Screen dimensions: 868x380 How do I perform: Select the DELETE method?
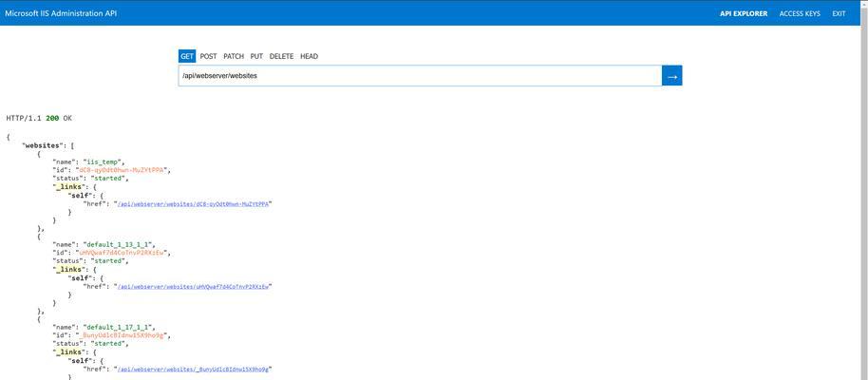click(x=281, y=56)
